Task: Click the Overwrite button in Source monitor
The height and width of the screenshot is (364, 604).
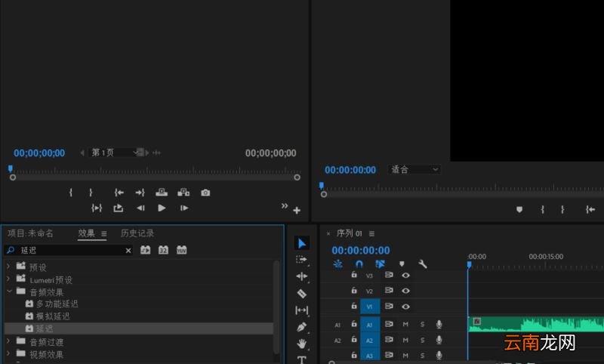Action: point(183,193)
